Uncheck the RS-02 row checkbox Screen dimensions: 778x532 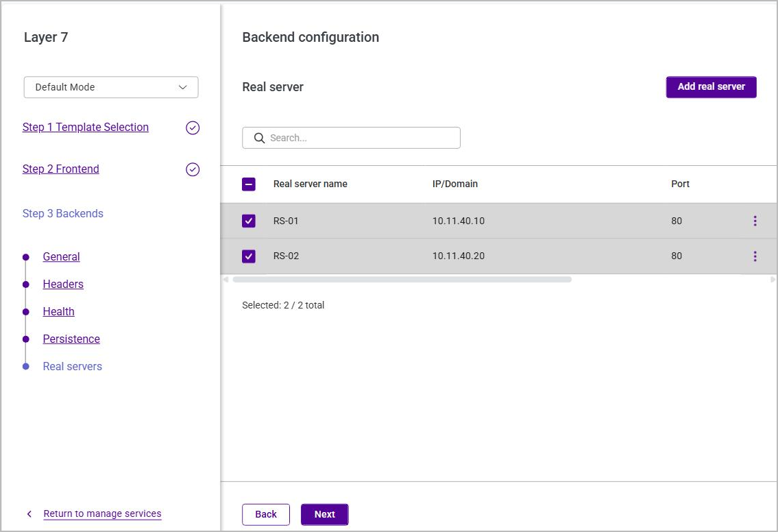tap(249, 256)
